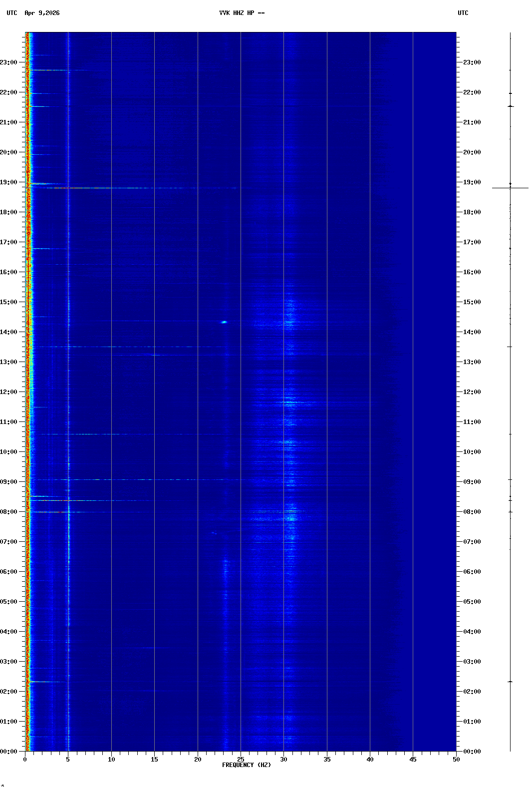
Task: Click the 45 Hz frequency tick label
Action: 413,760
